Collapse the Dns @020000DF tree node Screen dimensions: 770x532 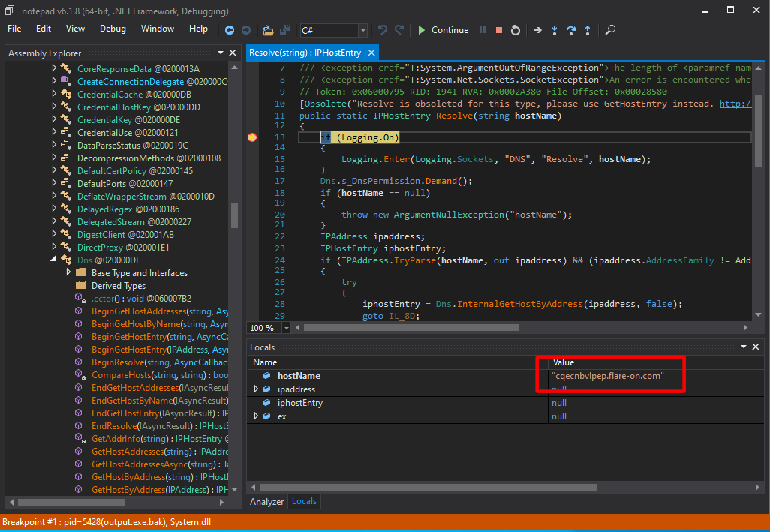53,260
